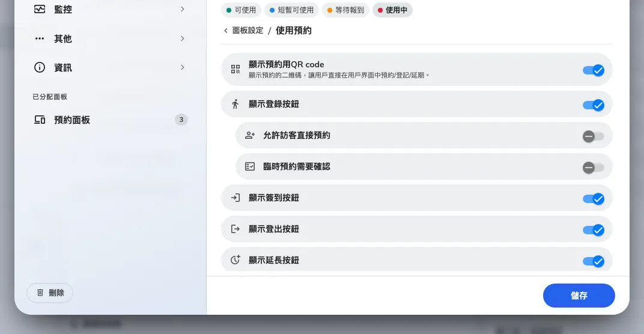Click the sign-in arrow icon for 顯示簽到按鈕
644x334 pixels.
point(235,198)
